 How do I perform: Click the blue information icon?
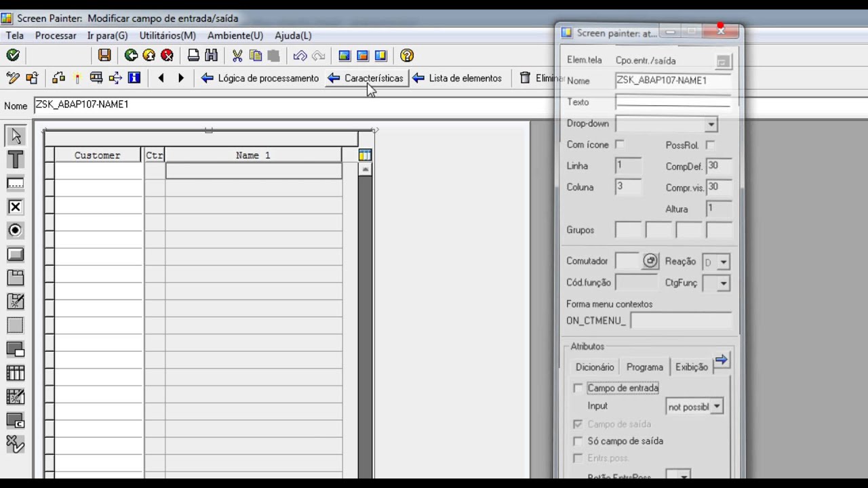click(134, 78)
